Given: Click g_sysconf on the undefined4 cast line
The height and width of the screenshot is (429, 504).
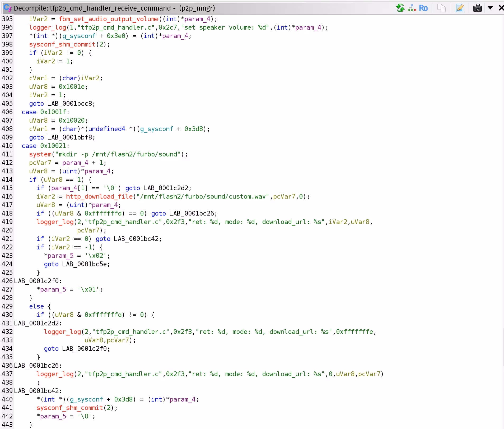Looking at the screenshot, I should (x=157, y=129).
